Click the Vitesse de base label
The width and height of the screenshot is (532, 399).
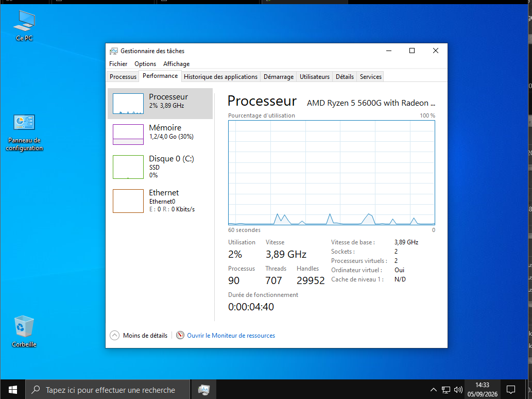353,242
